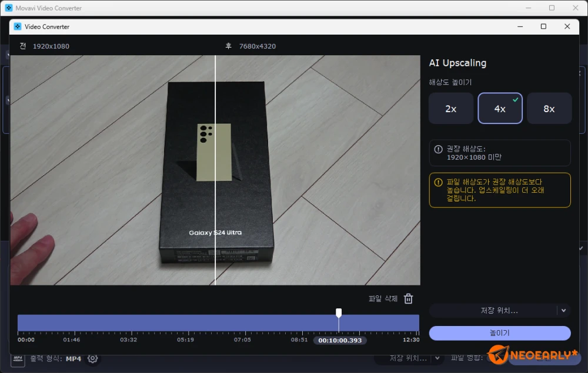Image resolution: width=588 pixels, height=373 pixels.
Task: Click the 1920x1080 before resolution text
Action: pyautogui.click(x=51, y=46)
